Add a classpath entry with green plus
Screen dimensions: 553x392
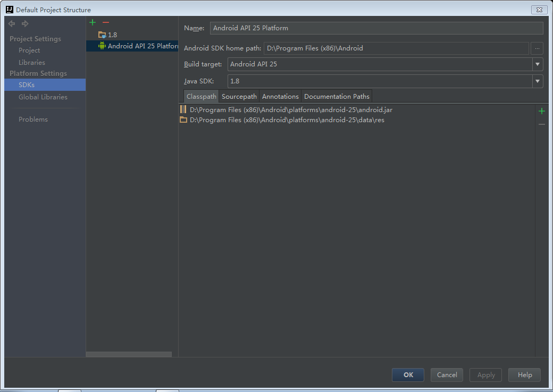click(542, 112)
